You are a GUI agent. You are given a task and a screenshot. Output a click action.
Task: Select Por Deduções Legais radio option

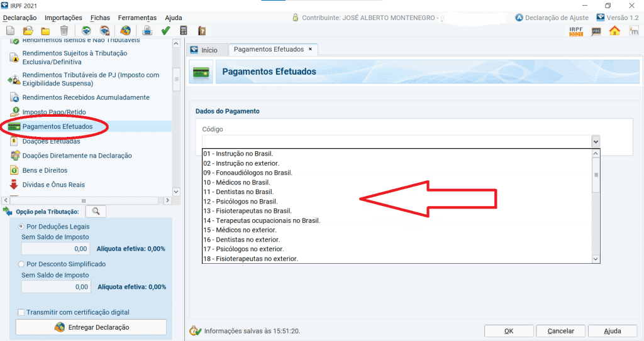click(x=21, y=226)
